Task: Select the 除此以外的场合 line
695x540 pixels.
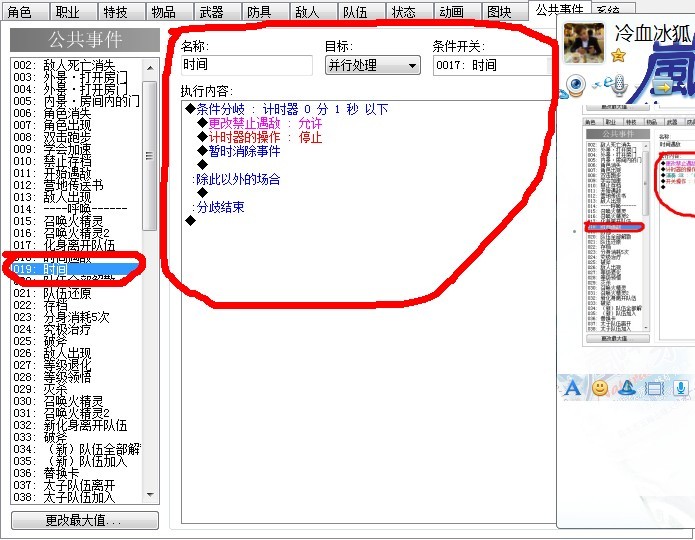Action: point(237,180)
